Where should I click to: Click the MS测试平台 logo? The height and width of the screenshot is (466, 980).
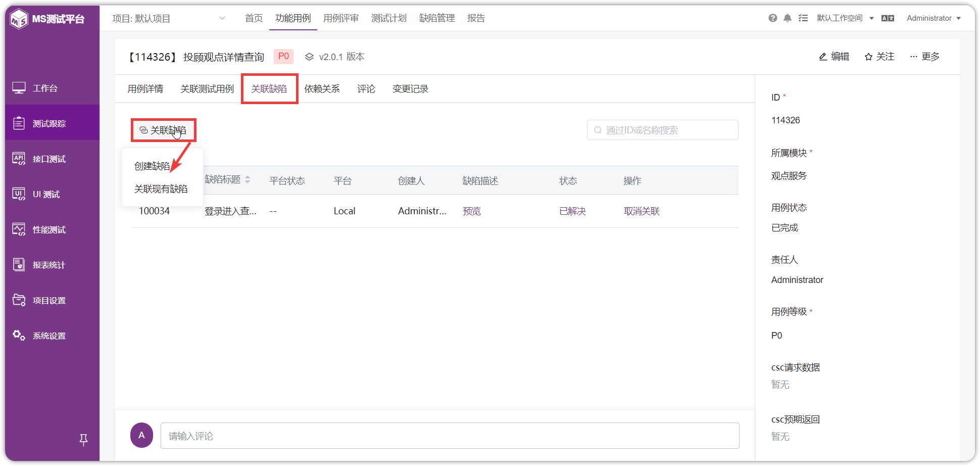point(47,19)
